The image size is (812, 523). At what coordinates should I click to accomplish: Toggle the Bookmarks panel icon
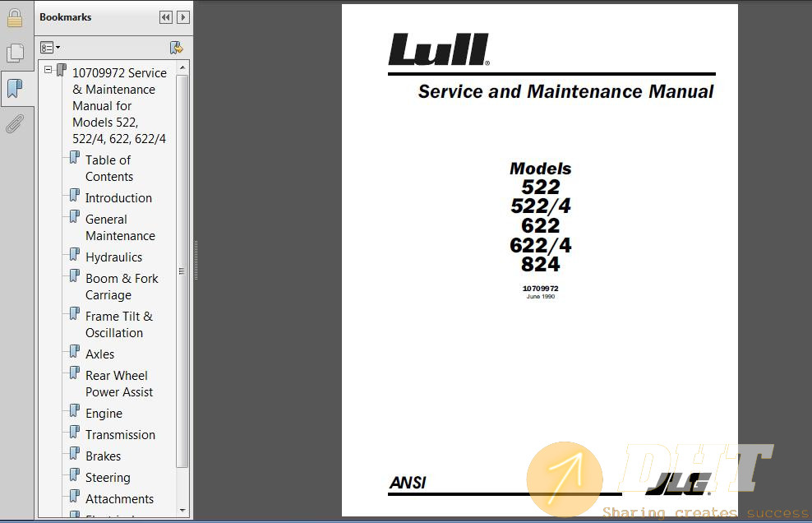coord(15,89)
